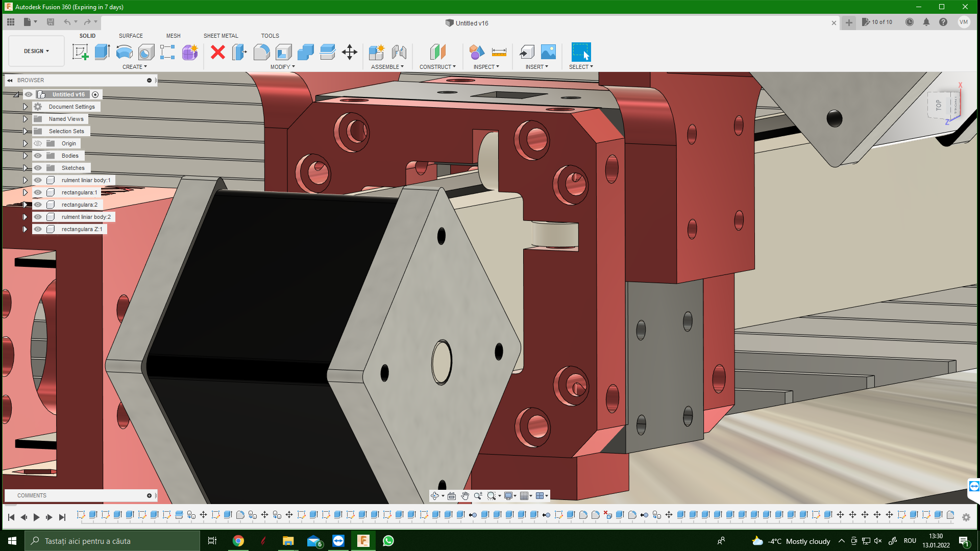Open the MODIFY menu

(282, 67)
